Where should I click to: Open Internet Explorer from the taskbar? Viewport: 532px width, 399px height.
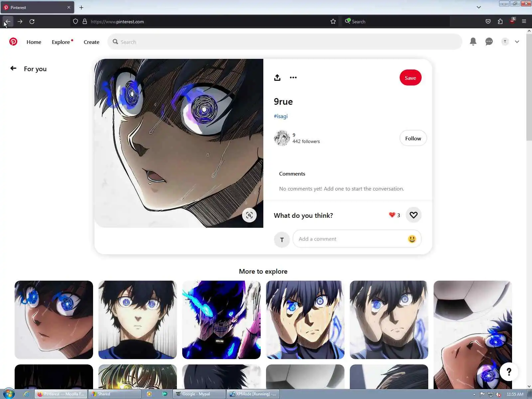point(26,394)
